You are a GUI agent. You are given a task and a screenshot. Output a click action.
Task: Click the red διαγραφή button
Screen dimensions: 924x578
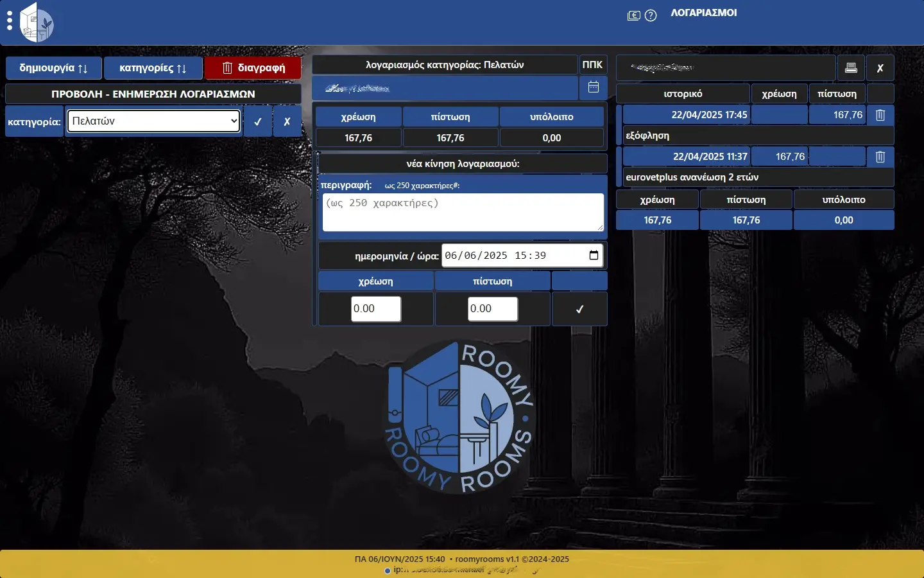253,68
